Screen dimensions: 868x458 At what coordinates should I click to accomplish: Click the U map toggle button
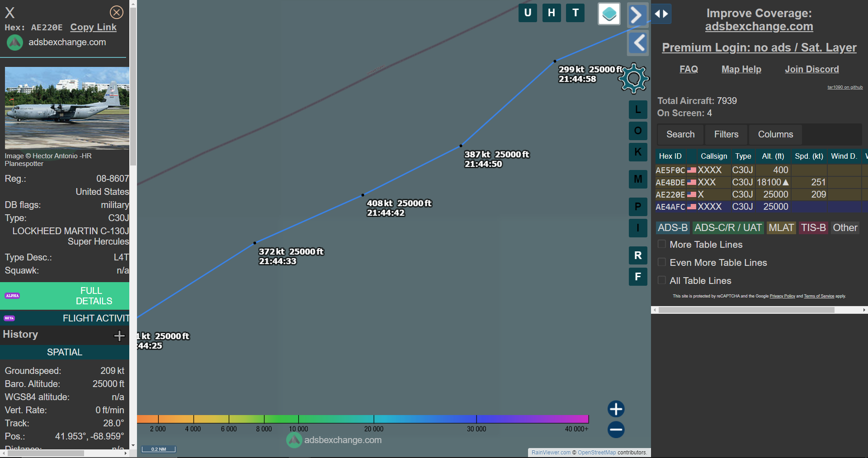[x=528, y=13]
